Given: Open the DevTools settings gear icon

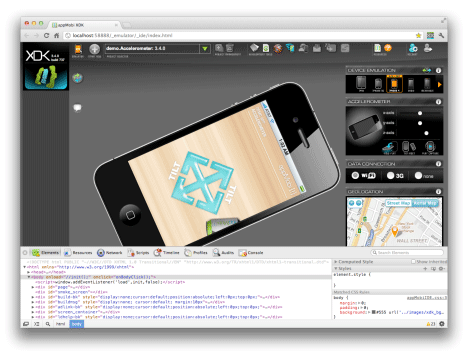Looking at the screenshot, I should coord(442,324).
